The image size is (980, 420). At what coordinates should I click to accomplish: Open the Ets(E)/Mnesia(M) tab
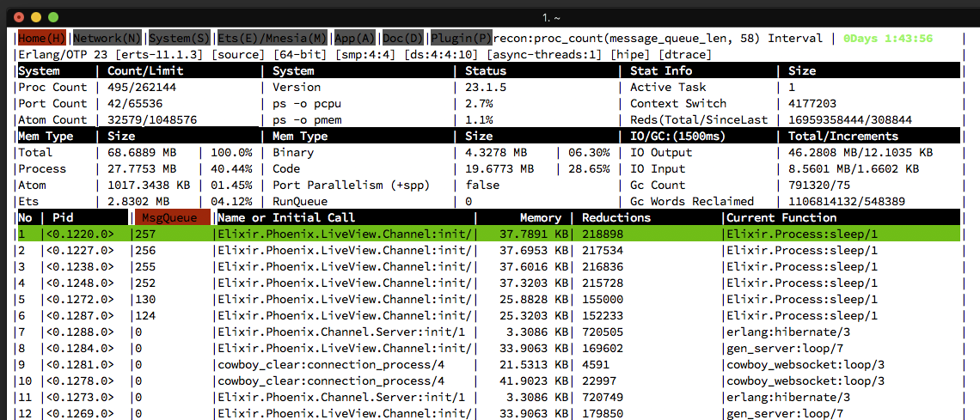pyautogui.click(x=272, y=38)
